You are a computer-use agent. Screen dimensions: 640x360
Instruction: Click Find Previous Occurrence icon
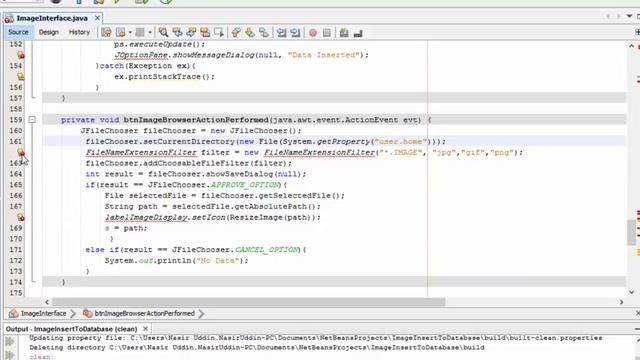click(x=177, y=32)
